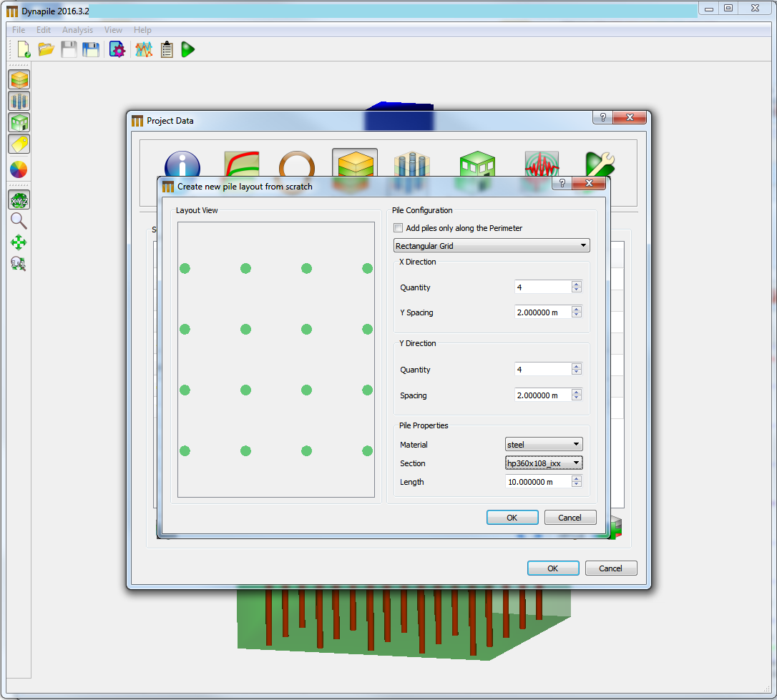Show the results chart toolbar icon
Viewport: 777px width, 700px height.
[144, 49]
